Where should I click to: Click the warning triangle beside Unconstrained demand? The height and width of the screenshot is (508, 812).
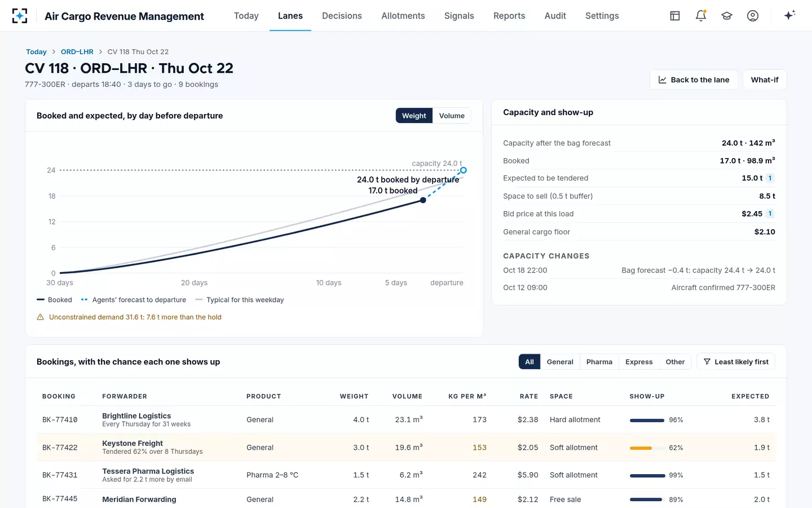[x=40, y=317]
